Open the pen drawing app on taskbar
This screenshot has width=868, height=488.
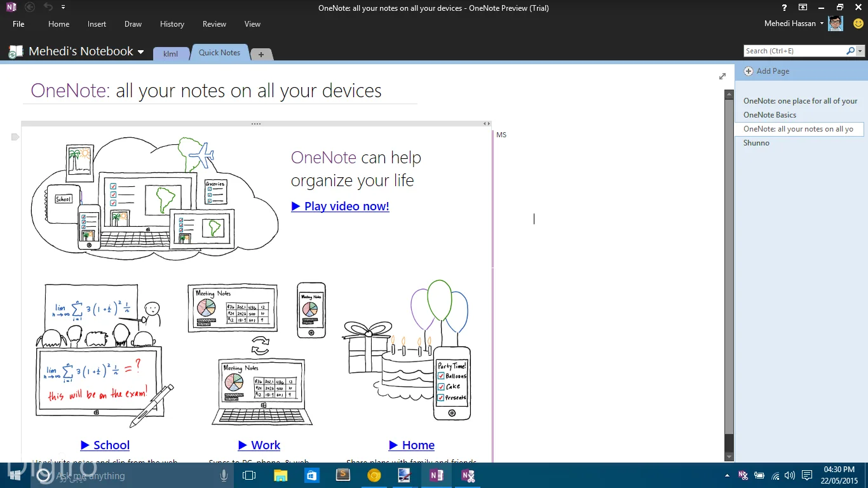coord(405,475)
